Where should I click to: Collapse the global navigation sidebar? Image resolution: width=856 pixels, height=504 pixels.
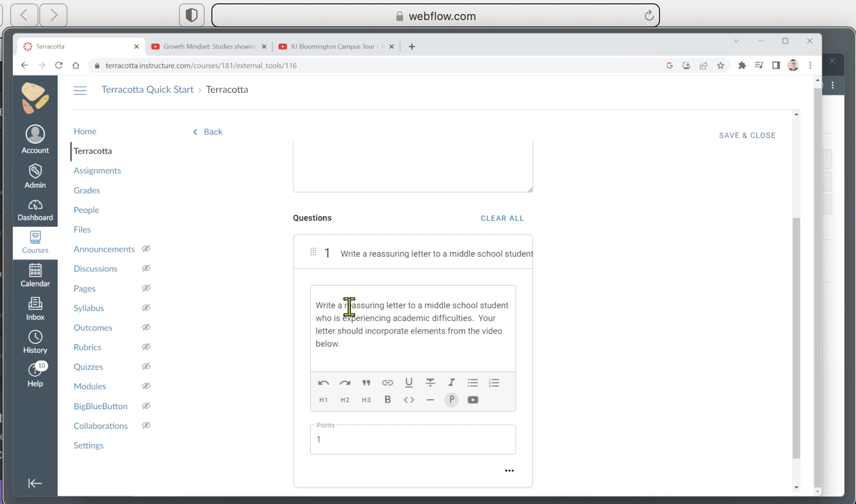(35, 483)
